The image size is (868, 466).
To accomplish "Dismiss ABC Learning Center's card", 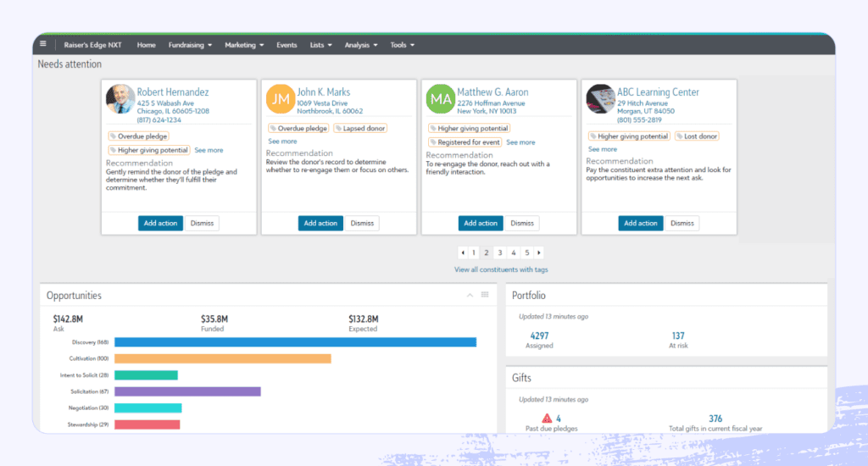I will (682, 223).
